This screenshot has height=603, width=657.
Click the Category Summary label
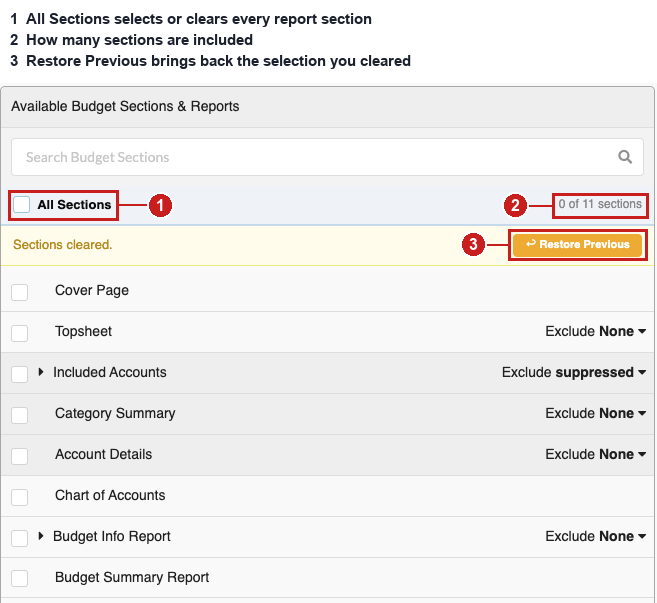tap(115, 414)
